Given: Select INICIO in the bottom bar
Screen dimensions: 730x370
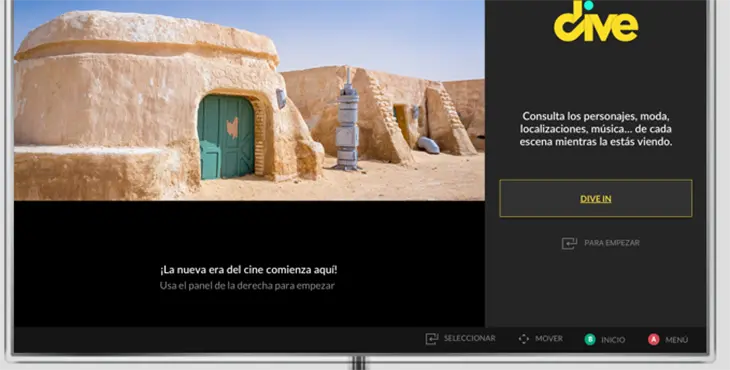Looking at the screenshot, I should pos(613,340).
